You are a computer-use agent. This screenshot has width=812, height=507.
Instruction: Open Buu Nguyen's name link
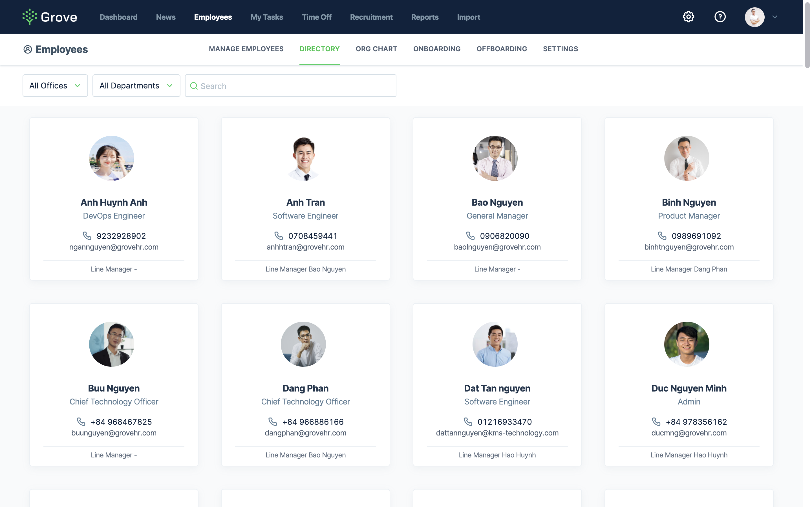click(114, 388)
